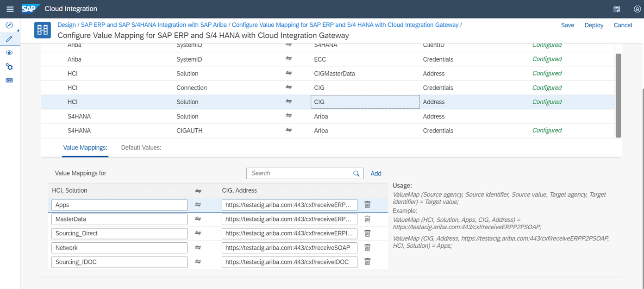Image resolution: width=644 pixels, height=289 pixels.
Task: Click Save in the top bar
Action: (568, 25)
